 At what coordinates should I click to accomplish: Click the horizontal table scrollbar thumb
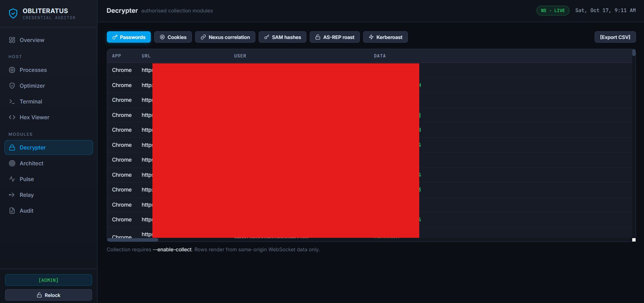pos(133,240)
